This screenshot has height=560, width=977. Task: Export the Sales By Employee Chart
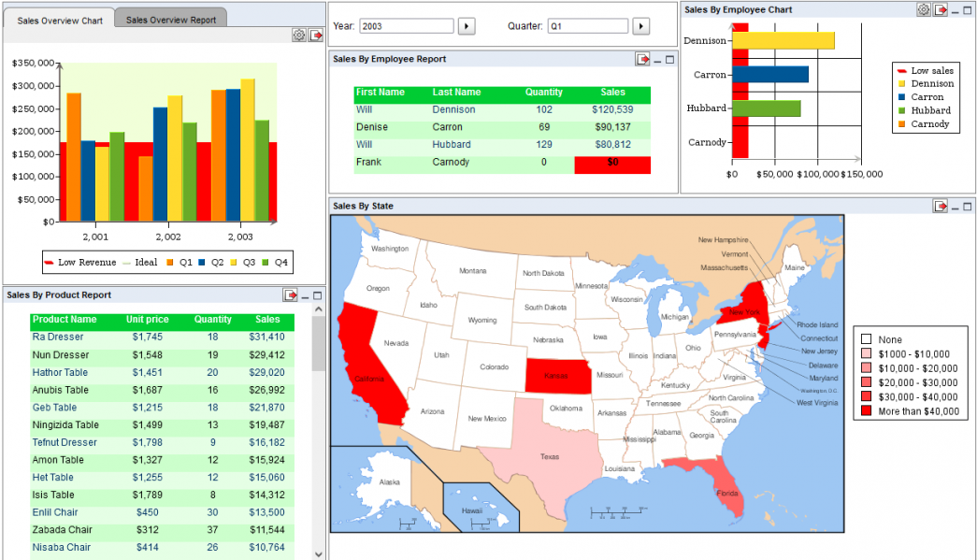tap(941, 10)
